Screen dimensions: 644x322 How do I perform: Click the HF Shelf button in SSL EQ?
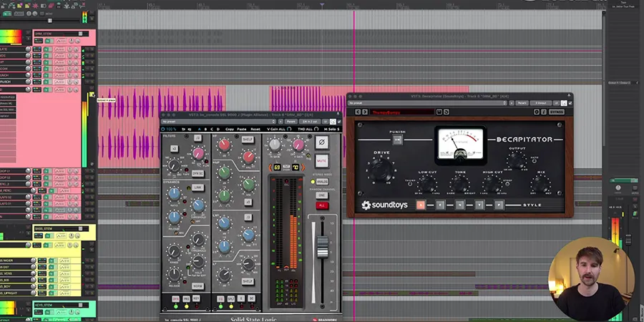pos(248,140)
